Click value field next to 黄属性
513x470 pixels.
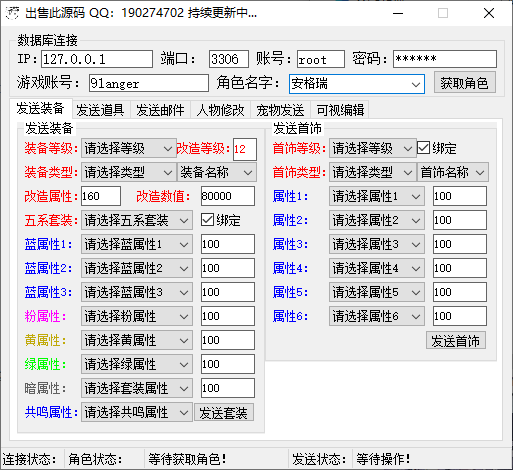(228, 340)
